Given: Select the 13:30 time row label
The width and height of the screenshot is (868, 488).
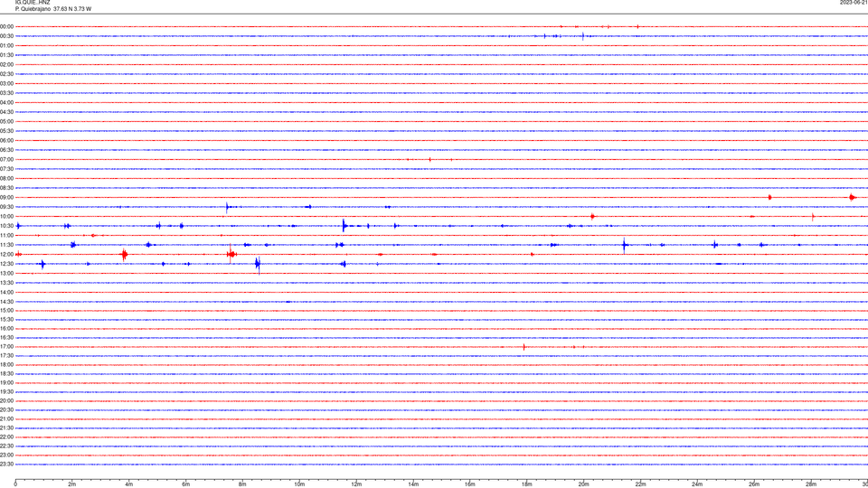Looking at the screenshot, I should coord(6,283).
